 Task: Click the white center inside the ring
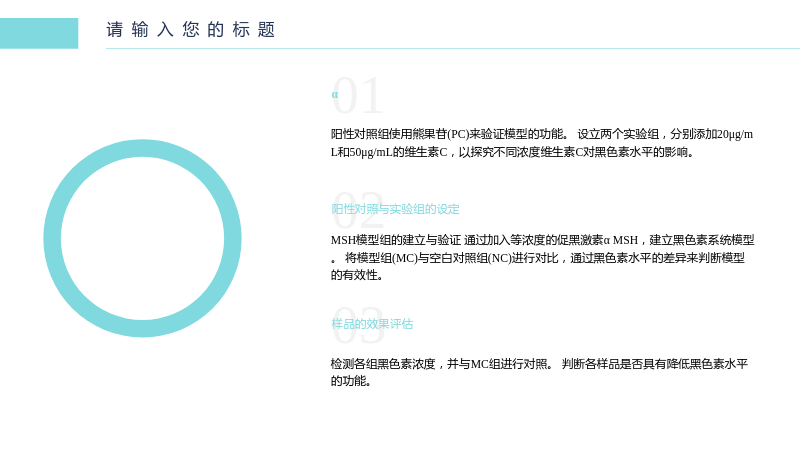[x=142, y=238]
